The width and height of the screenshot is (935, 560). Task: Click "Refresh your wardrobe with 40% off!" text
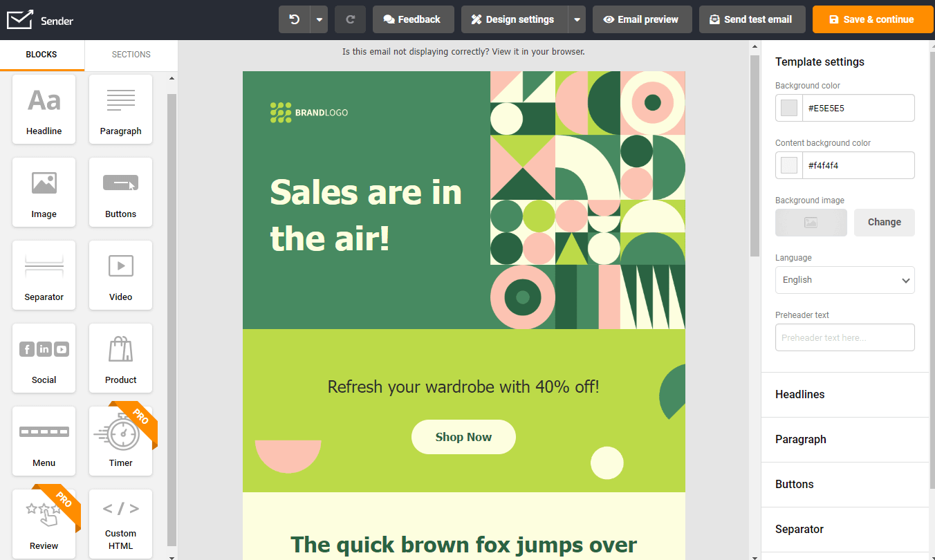pyautogui.click(x=463, y=386)
